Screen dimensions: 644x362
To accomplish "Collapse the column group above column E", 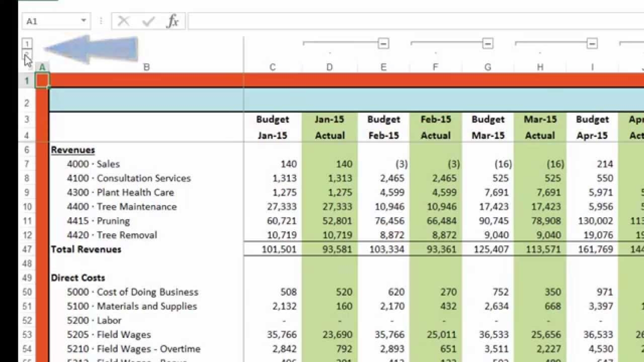I will (x=383, y=44).
